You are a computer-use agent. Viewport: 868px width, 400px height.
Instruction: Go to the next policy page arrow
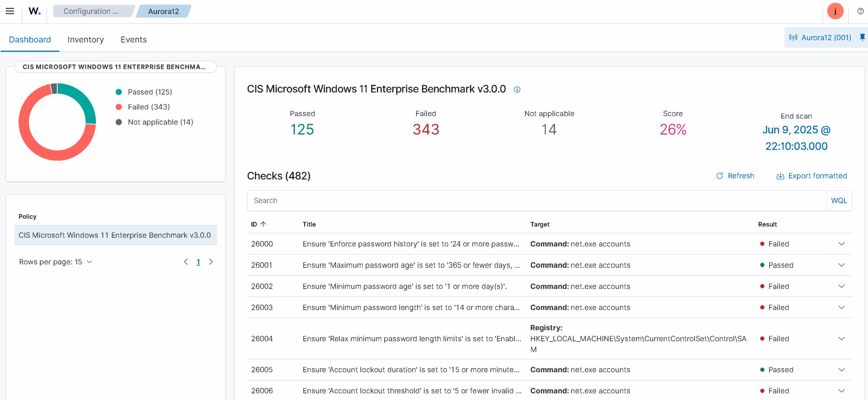[211, 262]
